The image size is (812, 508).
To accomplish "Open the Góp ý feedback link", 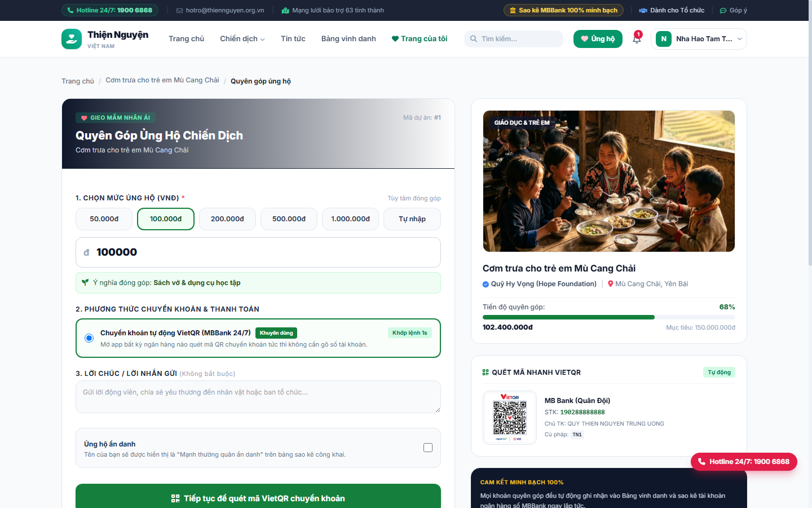I will tap(734, 10).
